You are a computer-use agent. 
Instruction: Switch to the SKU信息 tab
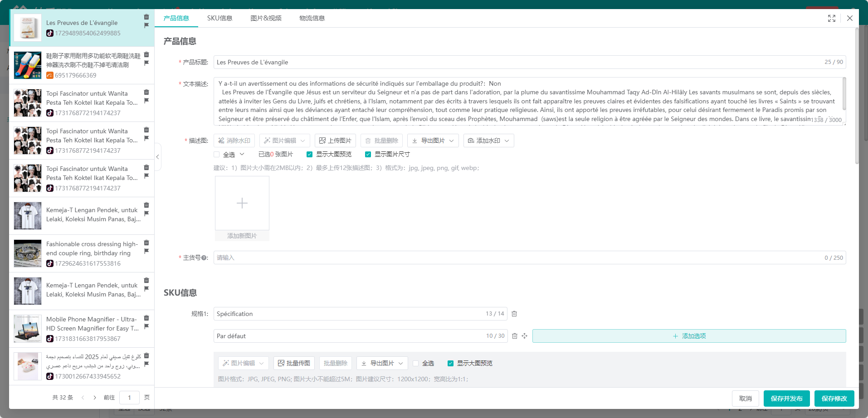pos(220,18)
